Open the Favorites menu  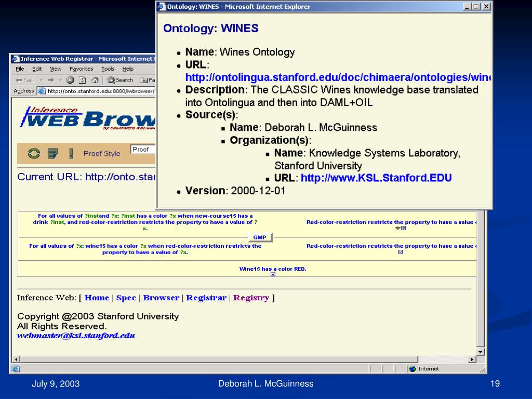point(81,69)
